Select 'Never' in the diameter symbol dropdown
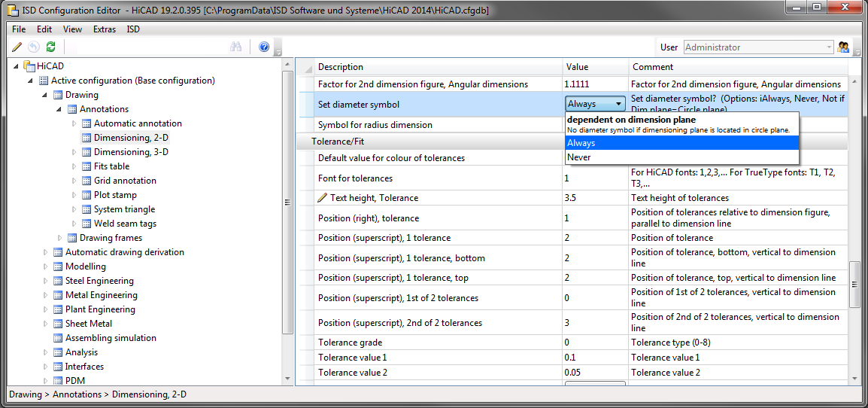The image size is (868, 408). pos(579,157)
